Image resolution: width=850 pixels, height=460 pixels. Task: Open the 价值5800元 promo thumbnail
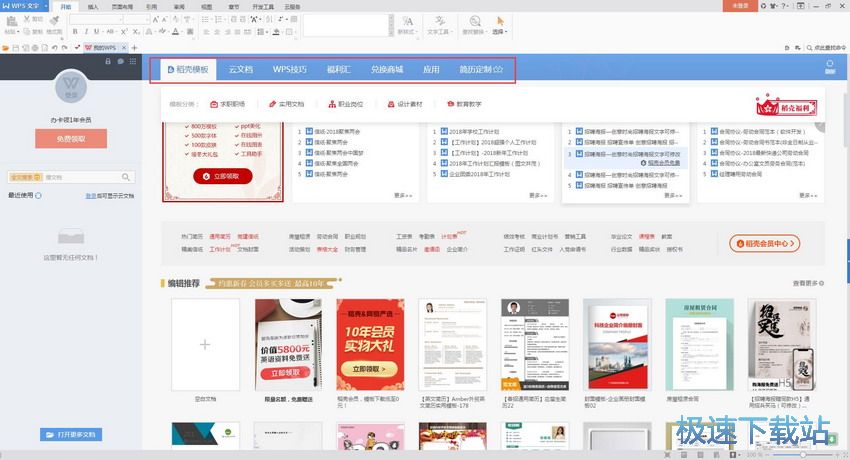click(288, 345)
